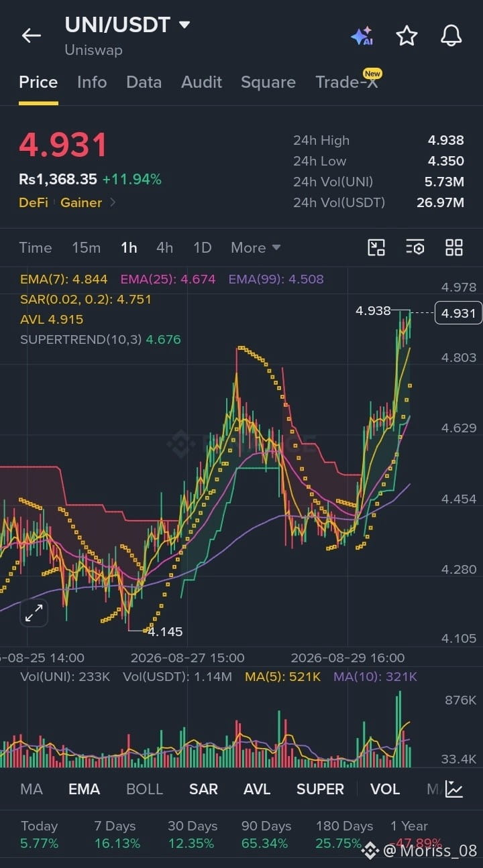Tap the 4.145 low label on chart

click(x=165, y=631)
